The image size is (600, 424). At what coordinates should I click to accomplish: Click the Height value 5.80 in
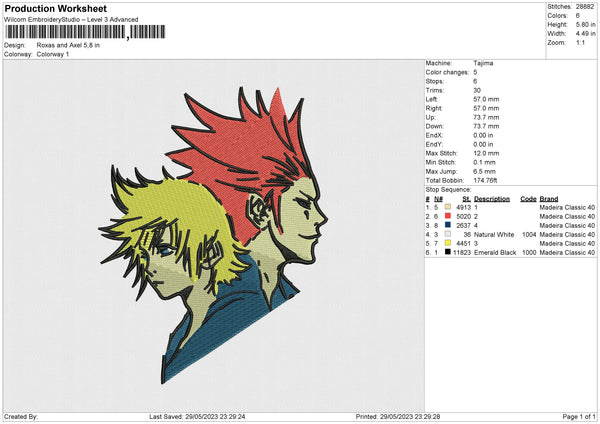click(585, 24)
